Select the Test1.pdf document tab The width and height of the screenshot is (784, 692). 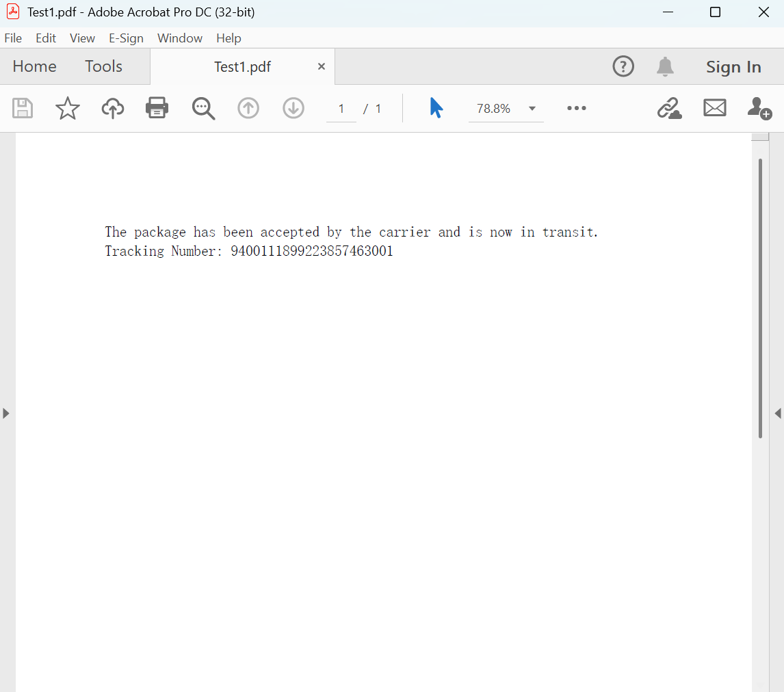pyautogui.click(x=242, y=66)
